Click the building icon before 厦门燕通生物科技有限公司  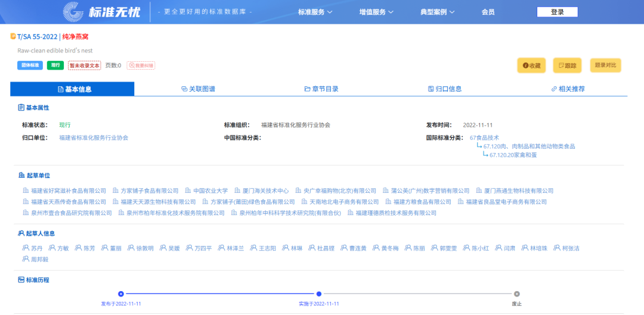(x=479, y=191)
